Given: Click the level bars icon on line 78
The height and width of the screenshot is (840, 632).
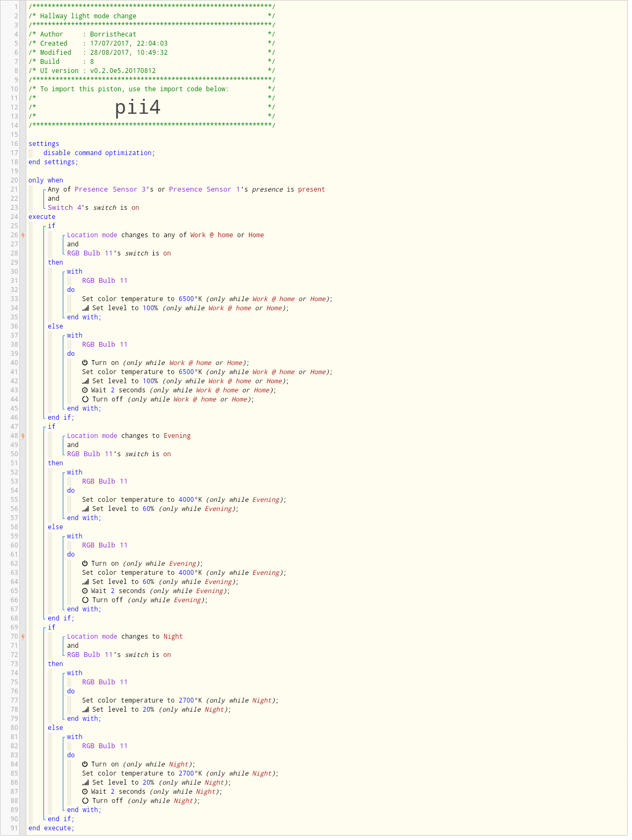Looking at the screenshot, I should point(85,710).
